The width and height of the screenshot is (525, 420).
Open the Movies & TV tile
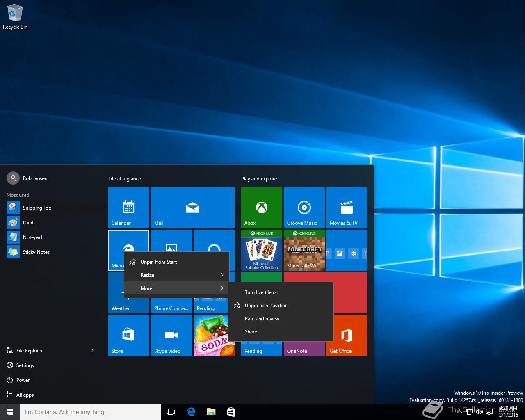pyautogui.click(x=347, y=208)
